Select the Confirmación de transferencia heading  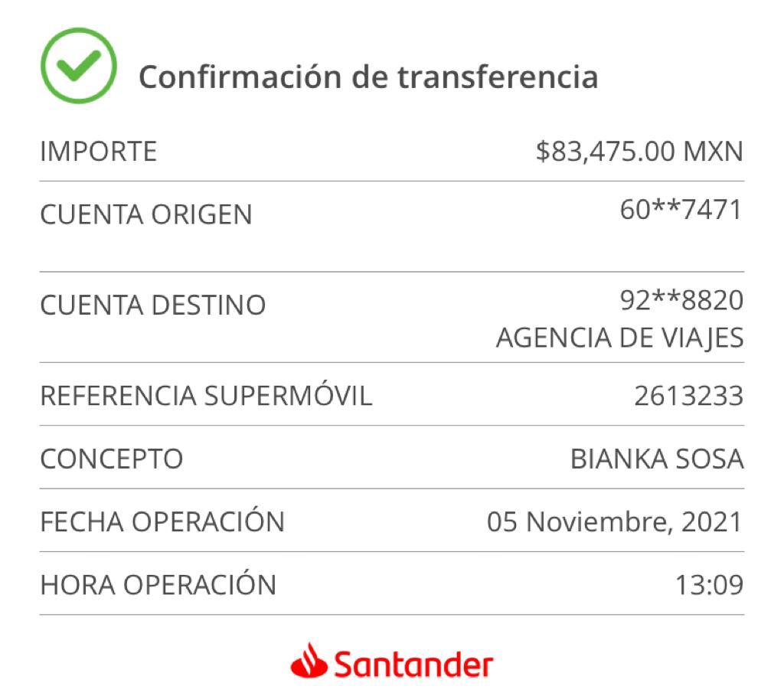point(368,77)
